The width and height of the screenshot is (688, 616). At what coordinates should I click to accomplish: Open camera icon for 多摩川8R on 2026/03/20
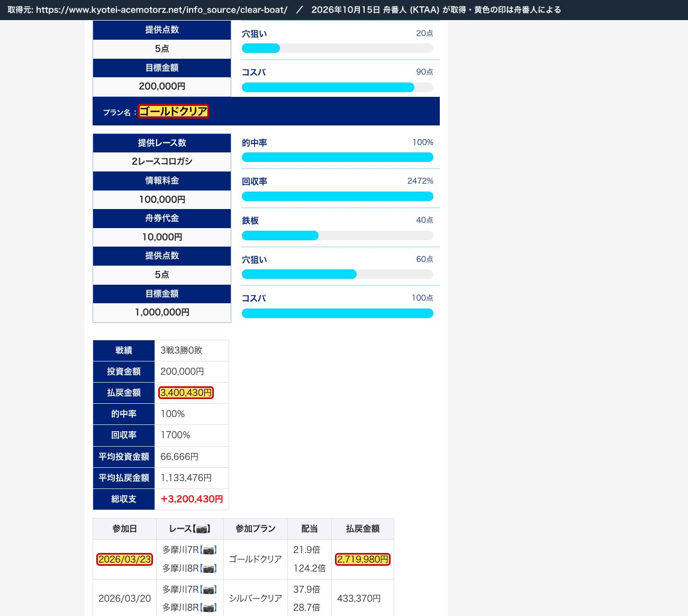point(209,608)
